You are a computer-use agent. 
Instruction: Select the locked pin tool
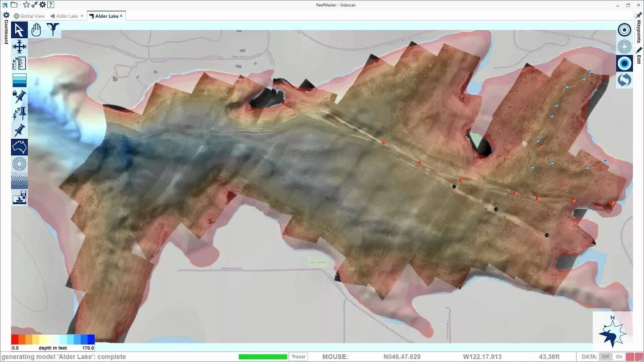[x=19, y=96]
